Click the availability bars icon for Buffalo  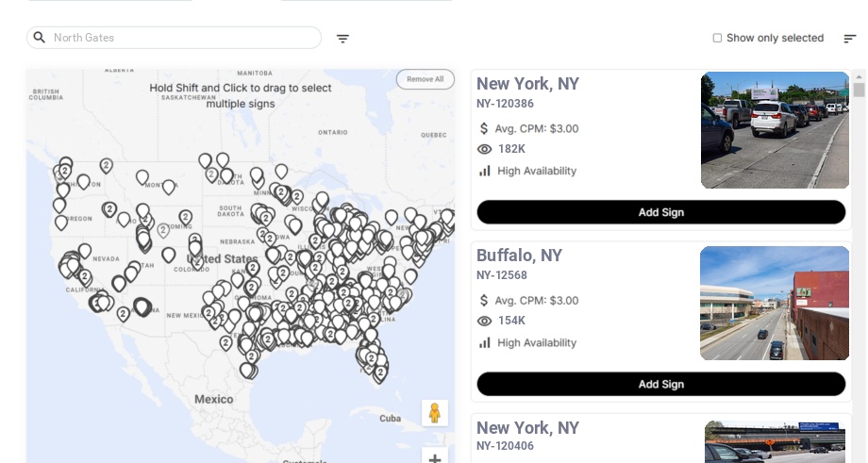point(484,343)
